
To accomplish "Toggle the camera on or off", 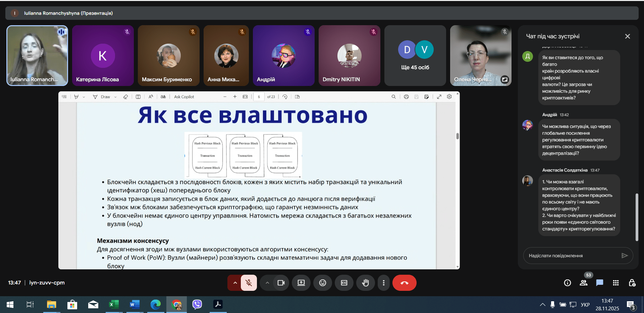I will 281,283.
